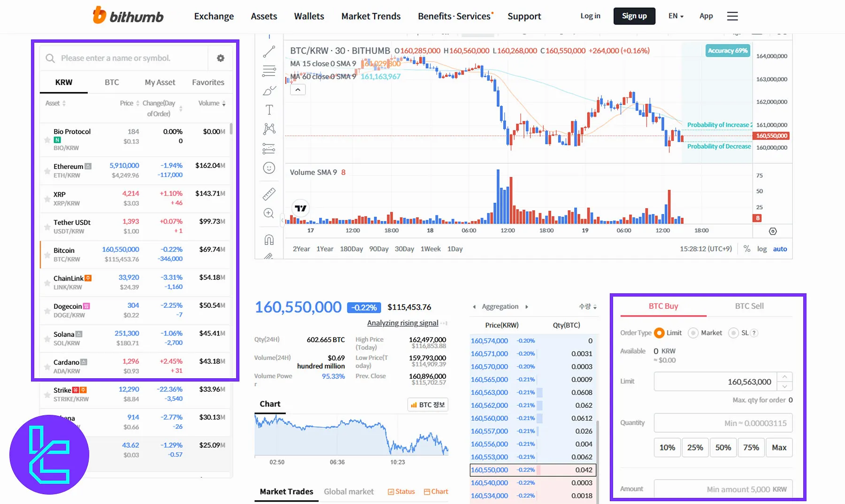
Task: Sort asset list by Volume
Action: point(212,103)
